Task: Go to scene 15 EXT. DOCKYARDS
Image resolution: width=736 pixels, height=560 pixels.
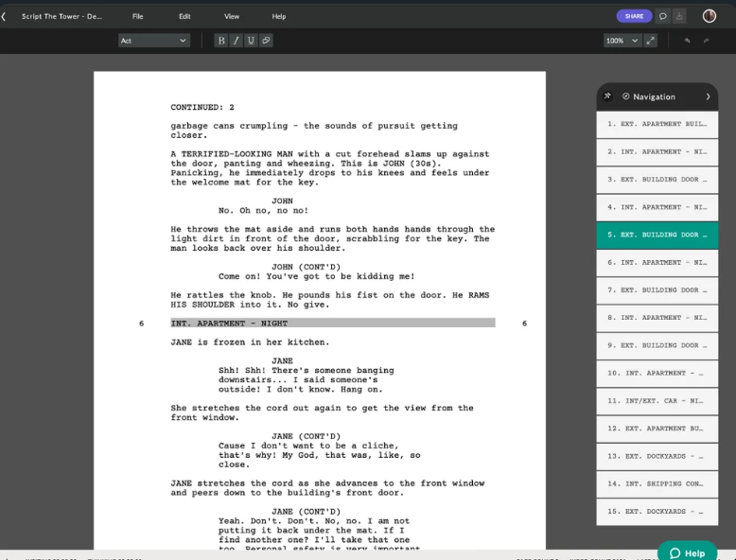Action: pyautogui.click(x=657, y=512)
